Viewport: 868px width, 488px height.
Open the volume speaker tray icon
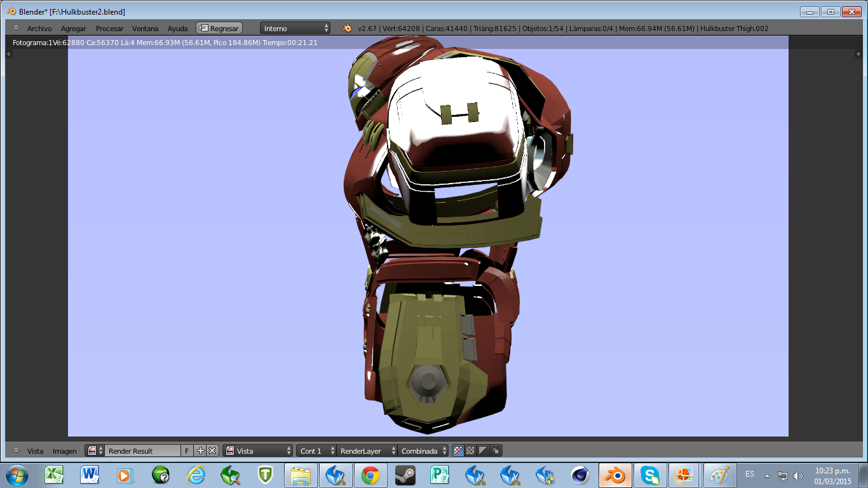798,475
